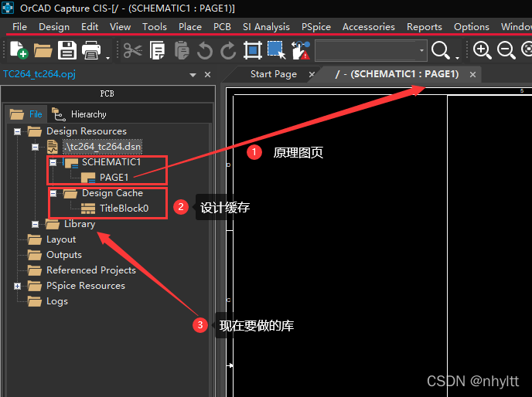Open the toolbar search combo box dropdown
The height and width of the screenshot is (397, 532).
(x=421, y=51)
